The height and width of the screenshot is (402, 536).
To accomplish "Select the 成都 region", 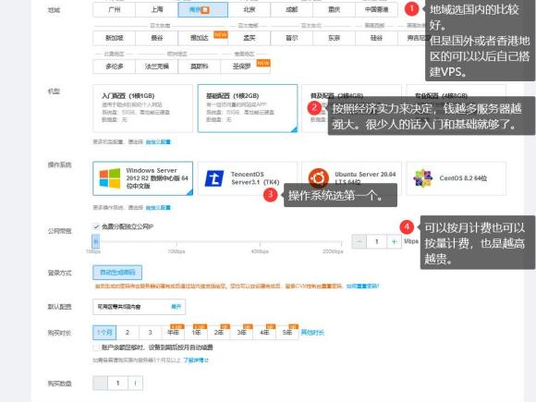I will 292,10.
